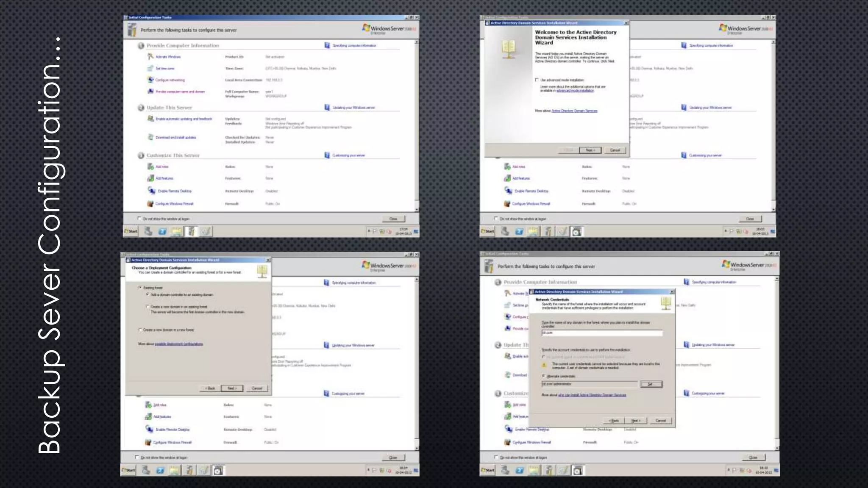Open Server Manager taskbar icon in top-left screenshot

pyautogui.click(x=148, y=231)
